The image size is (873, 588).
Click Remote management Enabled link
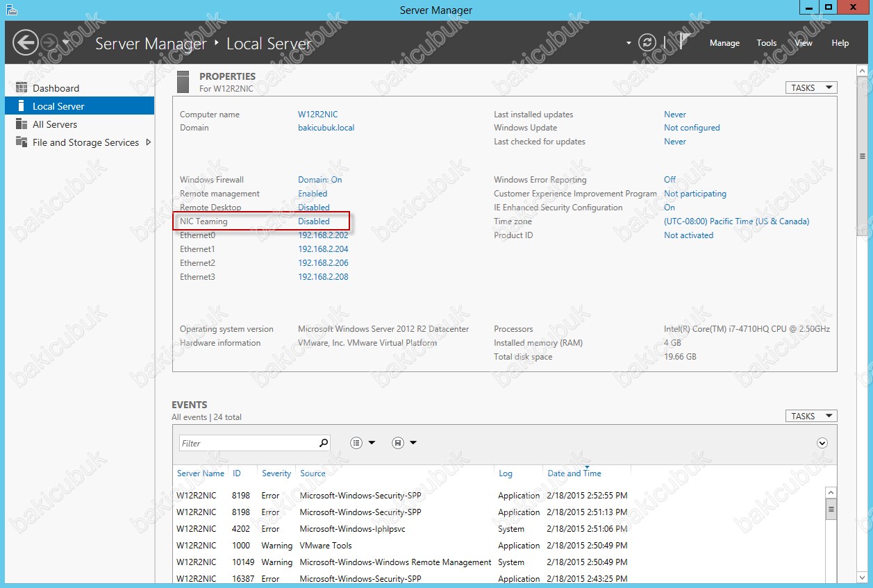pyautogui.click(x=313, y=194)
